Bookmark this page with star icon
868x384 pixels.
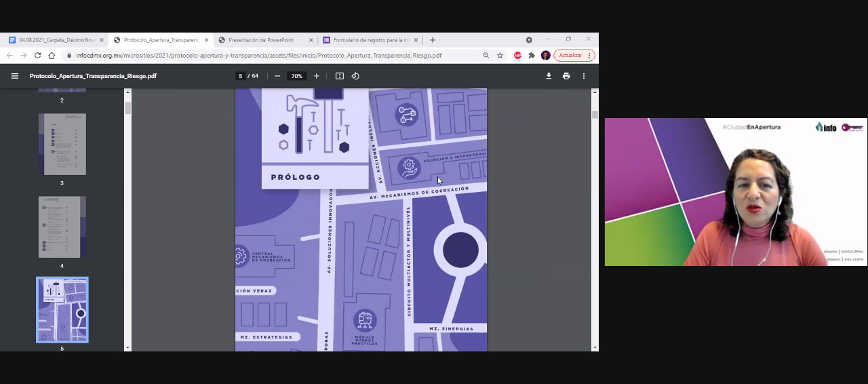(x=500, y=56)
